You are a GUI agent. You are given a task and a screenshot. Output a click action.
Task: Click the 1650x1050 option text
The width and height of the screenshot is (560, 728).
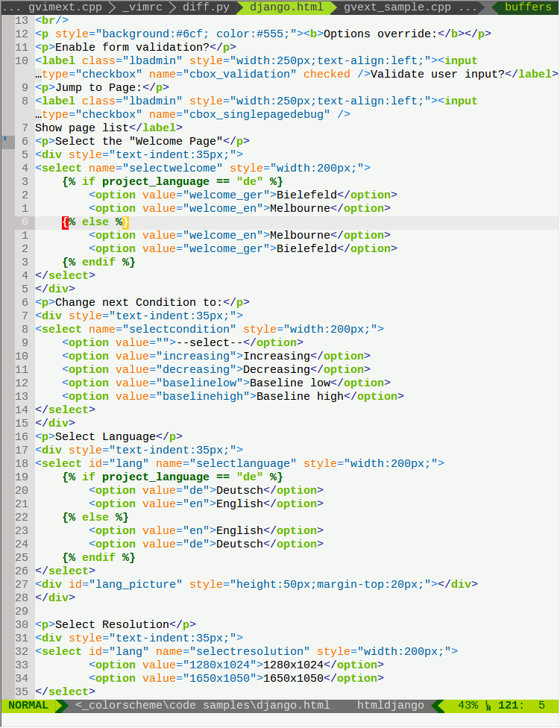[x=293, y=680]
